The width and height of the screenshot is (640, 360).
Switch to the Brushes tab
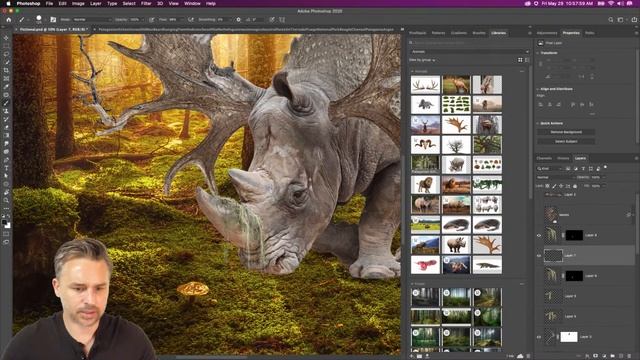click(479, 33)
